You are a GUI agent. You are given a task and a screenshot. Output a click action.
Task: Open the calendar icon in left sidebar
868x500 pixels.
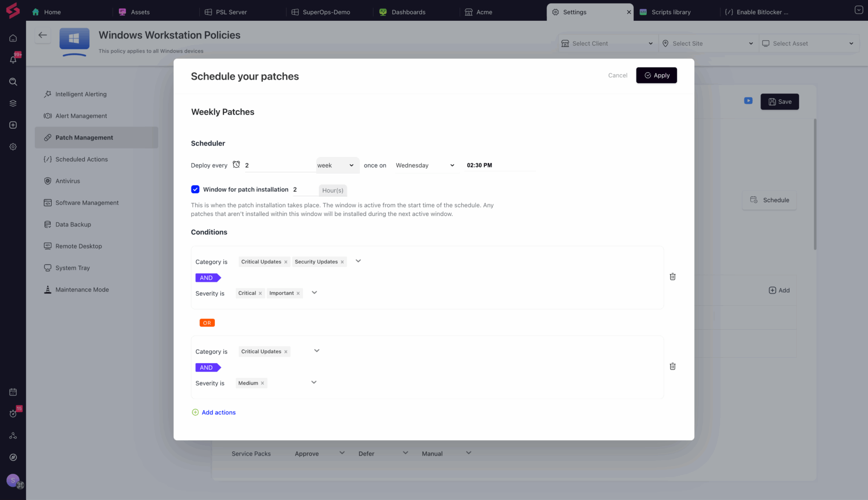[13, 392]
